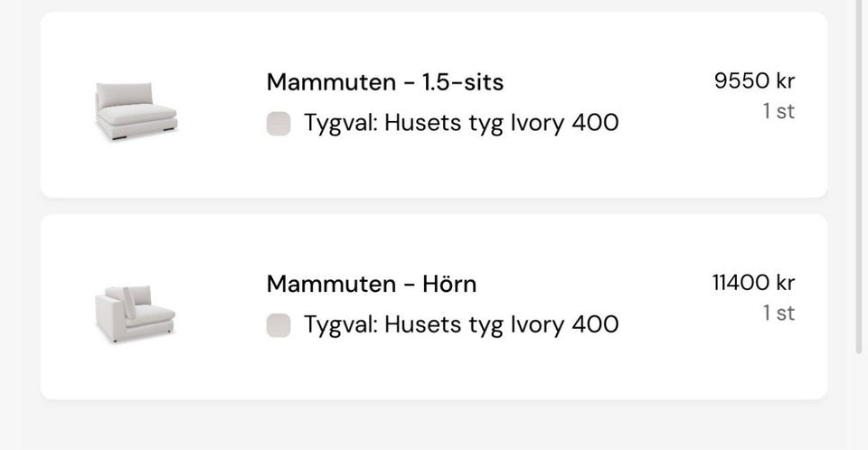Click the 1 st quantity below 9550 kr
Image resolution: width=868 pixels, height=450 pixels.
pos(778,112)
